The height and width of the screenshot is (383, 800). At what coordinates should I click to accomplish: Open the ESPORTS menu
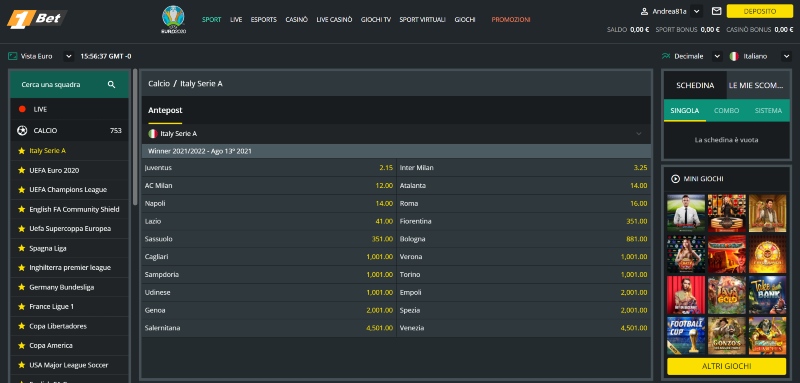[264, 19]
